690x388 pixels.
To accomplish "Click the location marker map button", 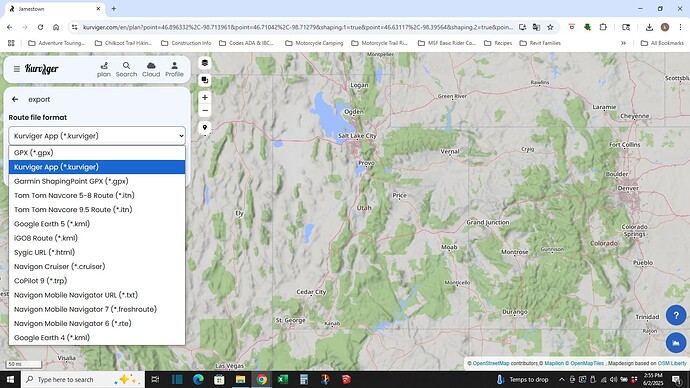I will pos(205,128).
